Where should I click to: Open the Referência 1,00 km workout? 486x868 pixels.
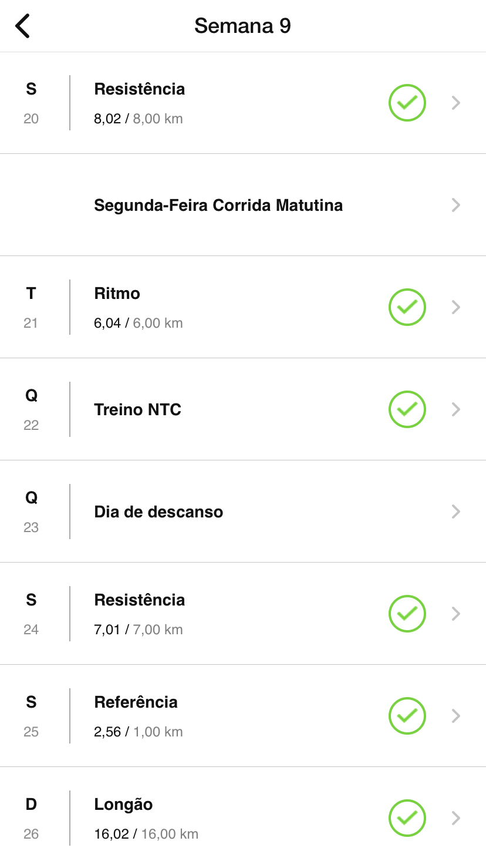139,716
